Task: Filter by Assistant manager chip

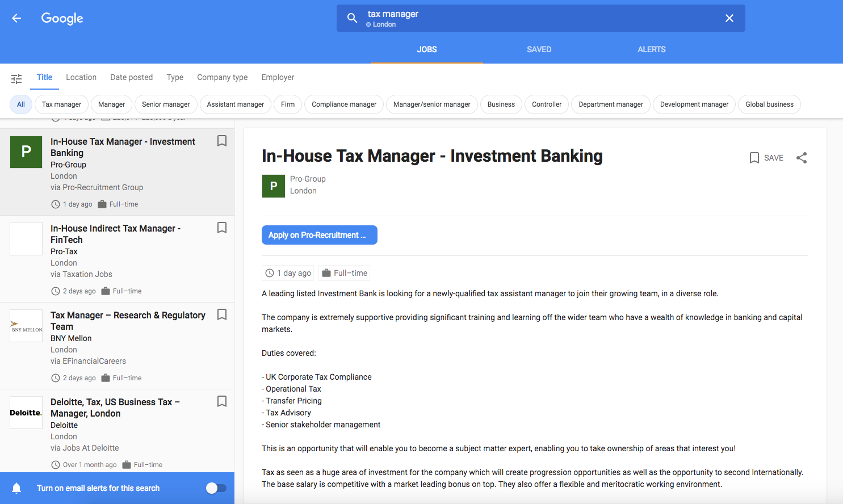Action: click(x=236, y=104)
